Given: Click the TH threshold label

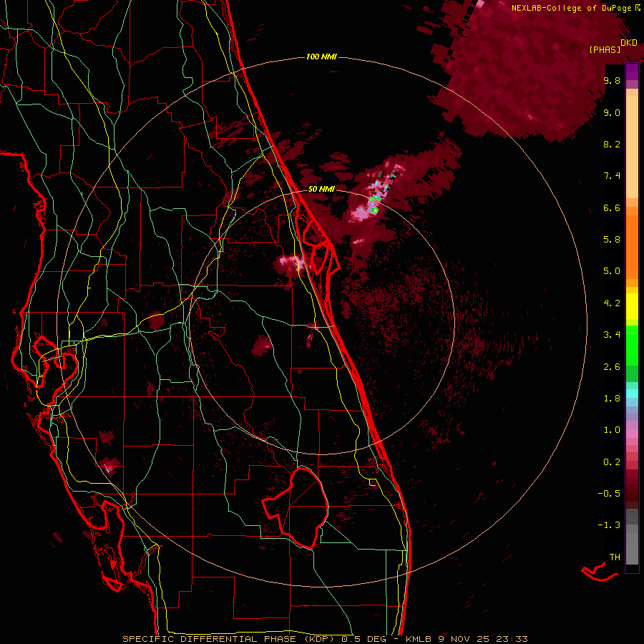Looking at the screenshot, I should point(615,557).
